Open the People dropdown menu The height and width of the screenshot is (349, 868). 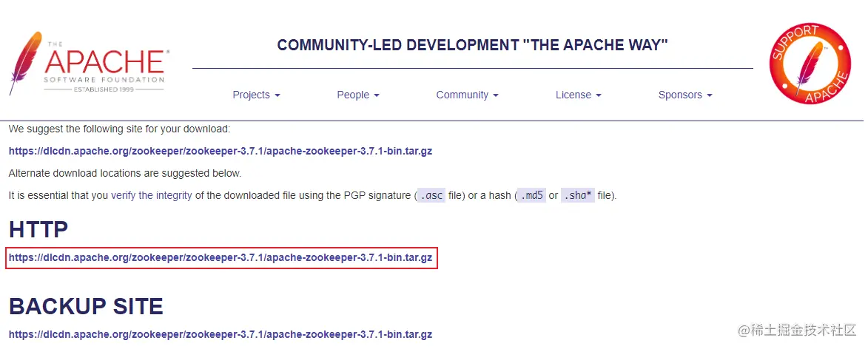click(x=358, y=95)
